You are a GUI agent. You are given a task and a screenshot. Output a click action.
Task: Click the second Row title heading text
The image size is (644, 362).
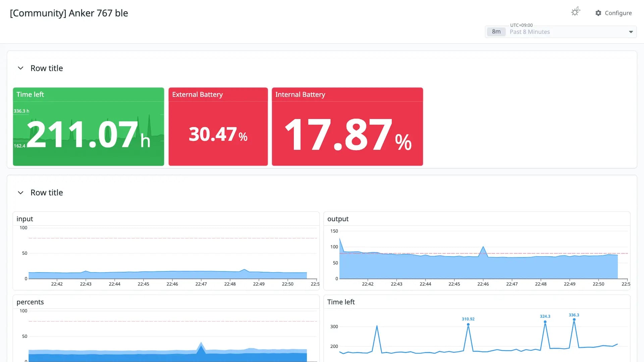[47, 193]
